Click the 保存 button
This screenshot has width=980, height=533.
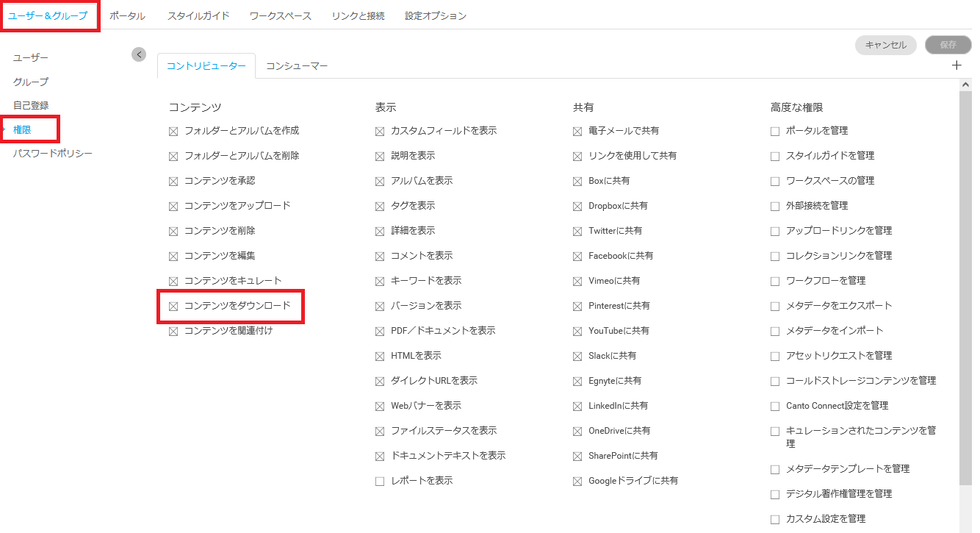point(948,45)
